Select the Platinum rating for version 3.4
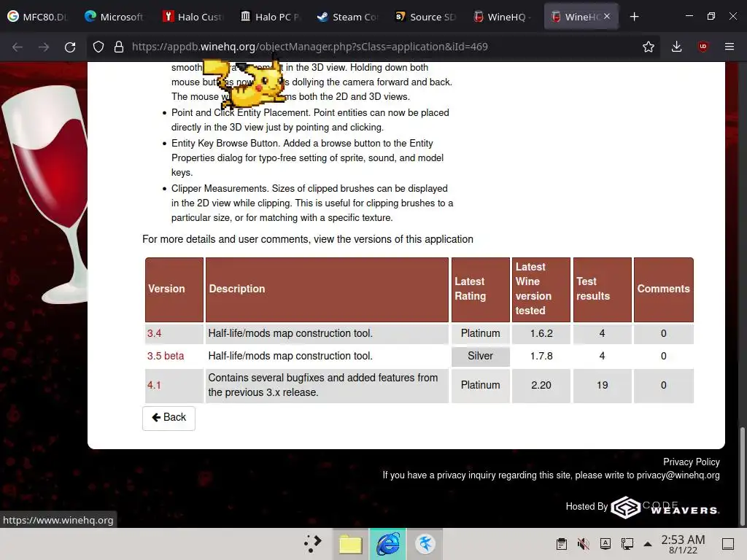The height and width of the screenshot is (560, 747). [x=480, y=333]
